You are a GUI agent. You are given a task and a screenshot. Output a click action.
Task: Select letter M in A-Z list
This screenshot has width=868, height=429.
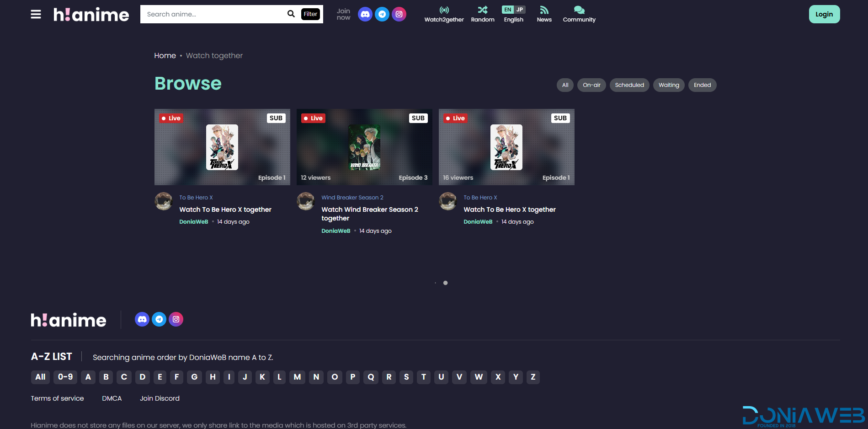click(x=297, y=377)
